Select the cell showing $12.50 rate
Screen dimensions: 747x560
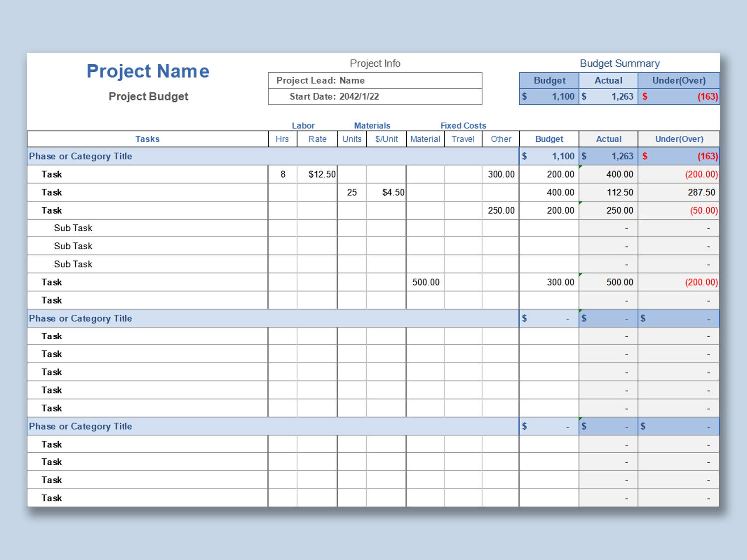click(x=320, y=174)
